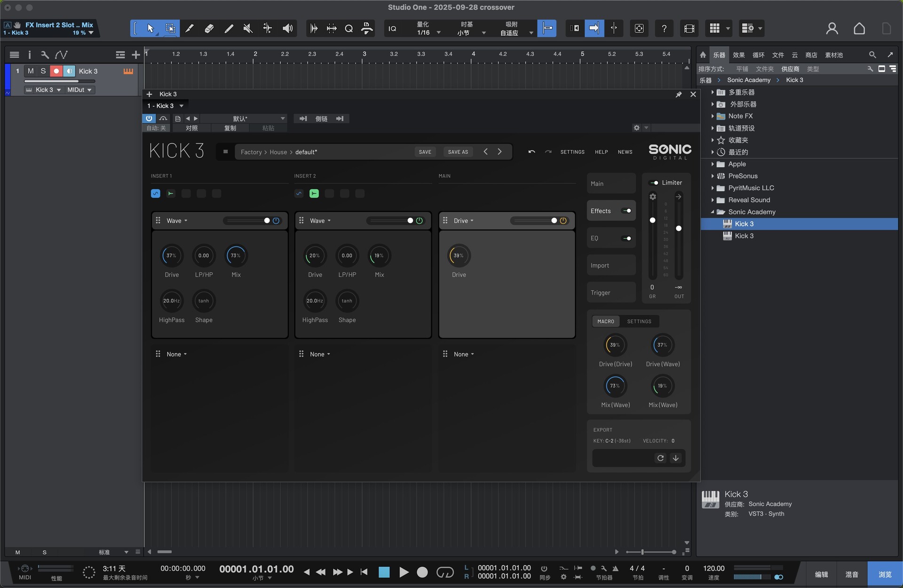The height and width of the screenshot is (588, 903).
Task: Open the Insert 1 Wave module dropdown
Action: 177,221
